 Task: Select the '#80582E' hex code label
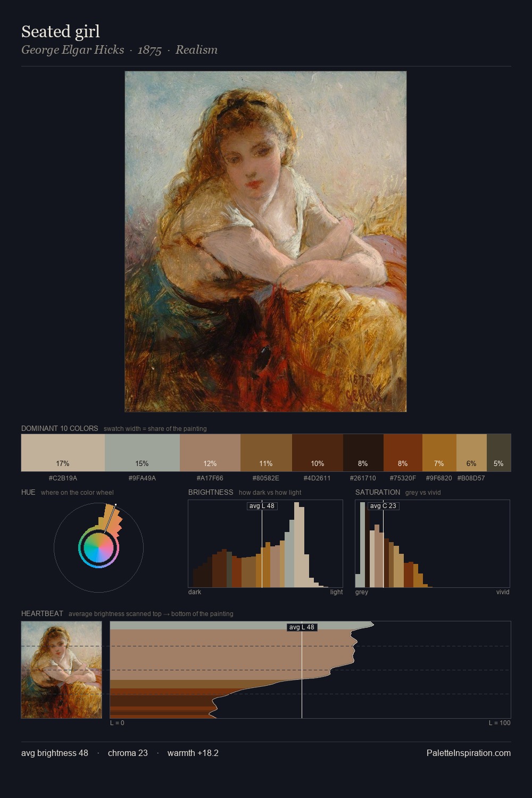click(266, 478)
